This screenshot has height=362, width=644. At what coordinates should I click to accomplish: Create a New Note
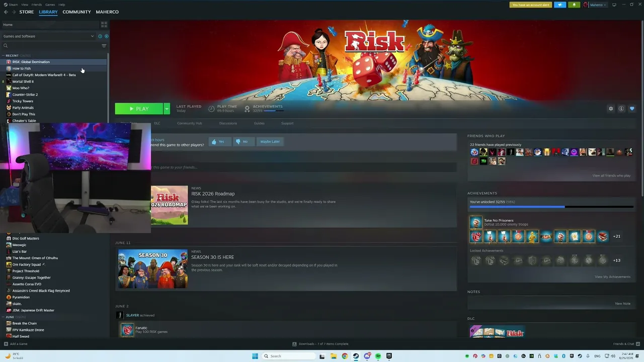(x=622, y=304)
